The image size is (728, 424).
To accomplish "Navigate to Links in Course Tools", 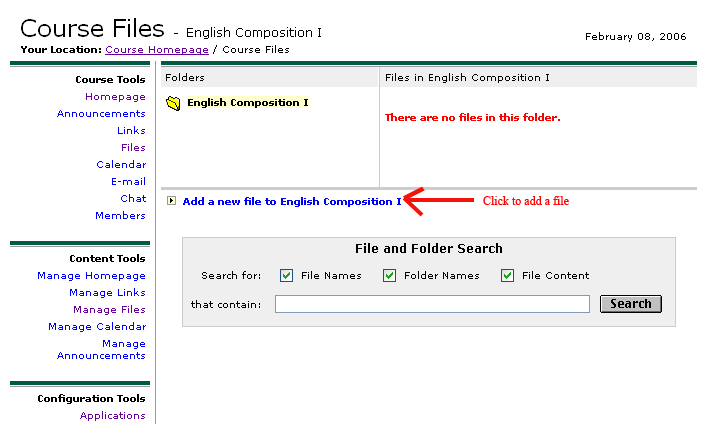I will (x=131, y=131).
